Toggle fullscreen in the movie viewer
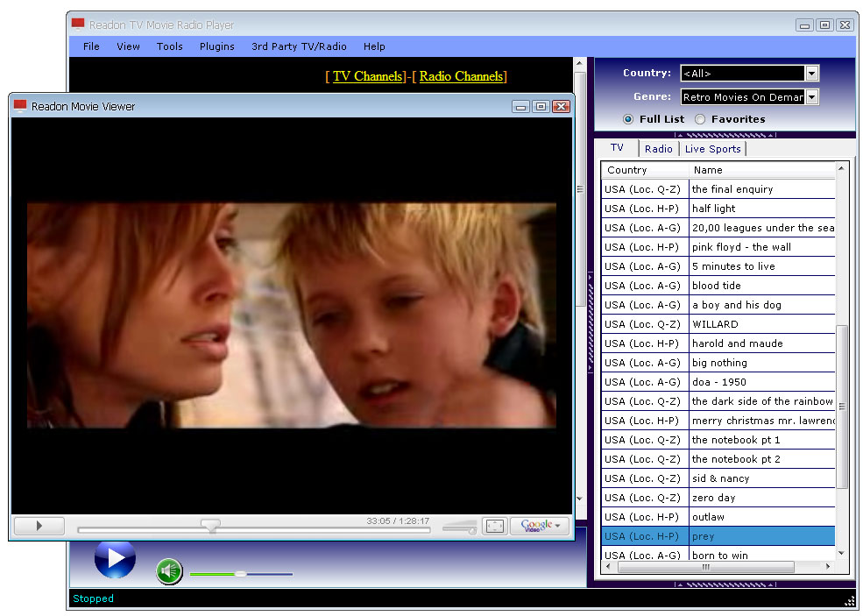 pos(494,526)
